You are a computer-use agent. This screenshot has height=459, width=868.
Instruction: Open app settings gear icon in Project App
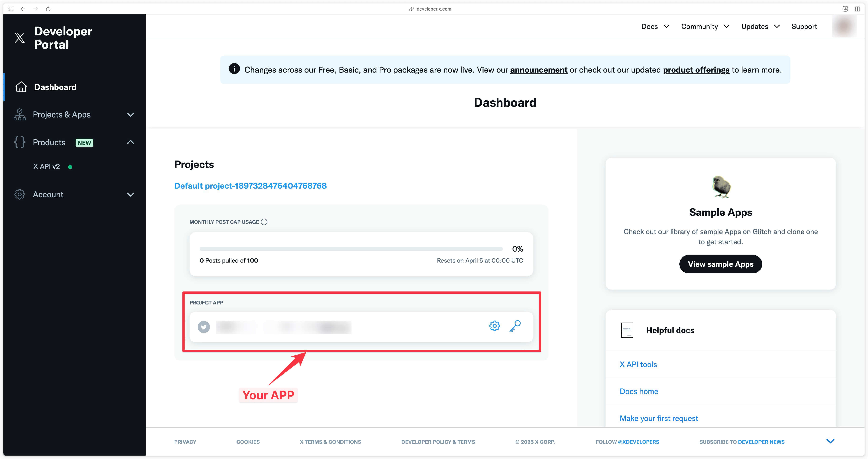494,326
